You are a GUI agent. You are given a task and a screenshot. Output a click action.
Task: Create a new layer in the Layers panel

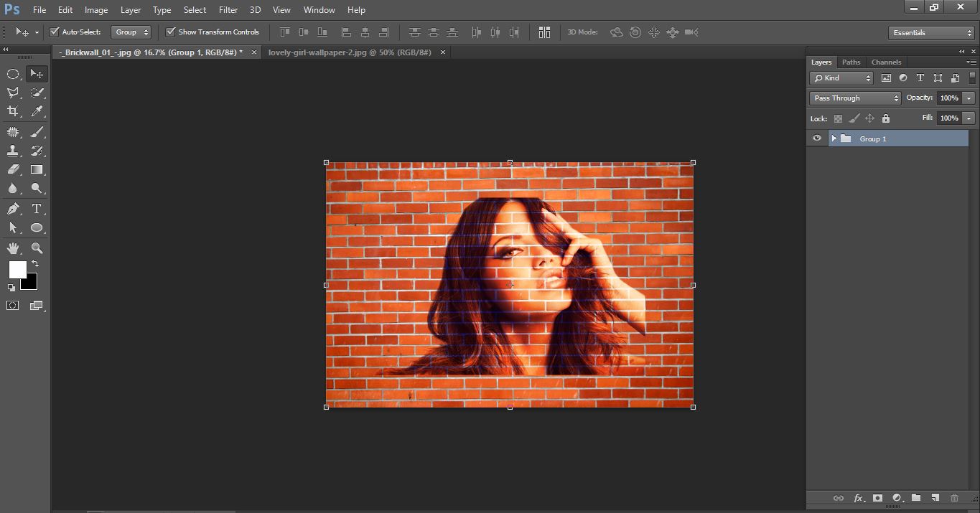tap(935, 497)
